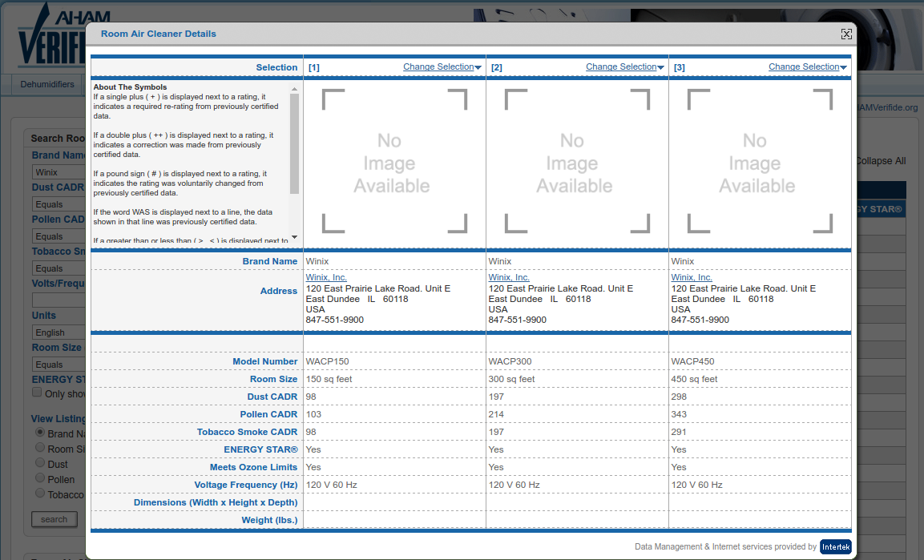Click the Collapse All link behind the dialog
Image resolution: width=924 pixels, height=560 pixels.
(881, 161)
